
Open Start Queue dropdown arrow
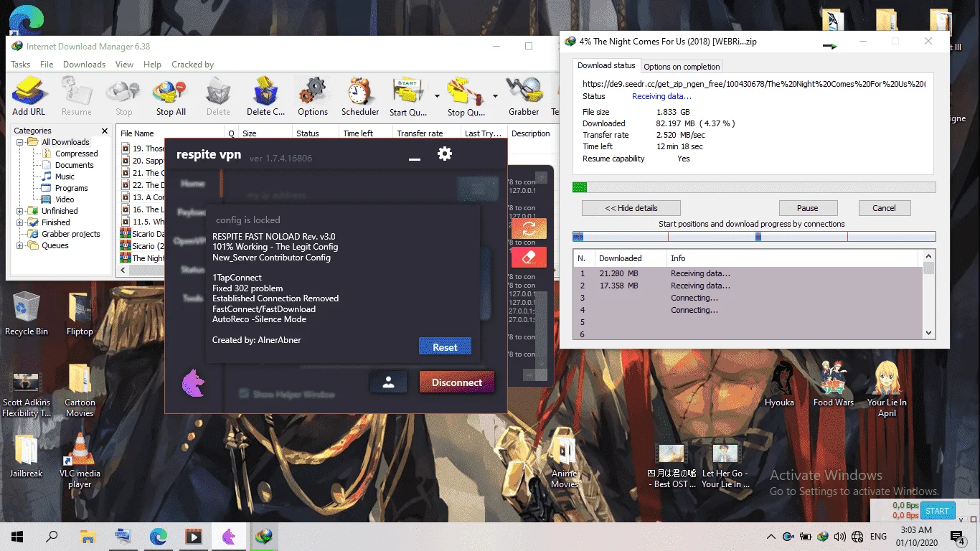[437, 95]
